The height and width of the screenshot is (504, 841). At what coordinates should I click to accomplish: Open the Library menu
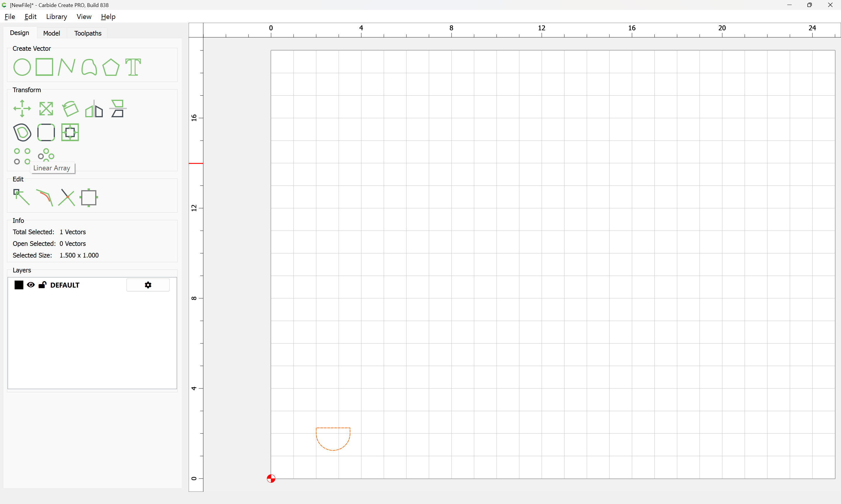[56, 17]
